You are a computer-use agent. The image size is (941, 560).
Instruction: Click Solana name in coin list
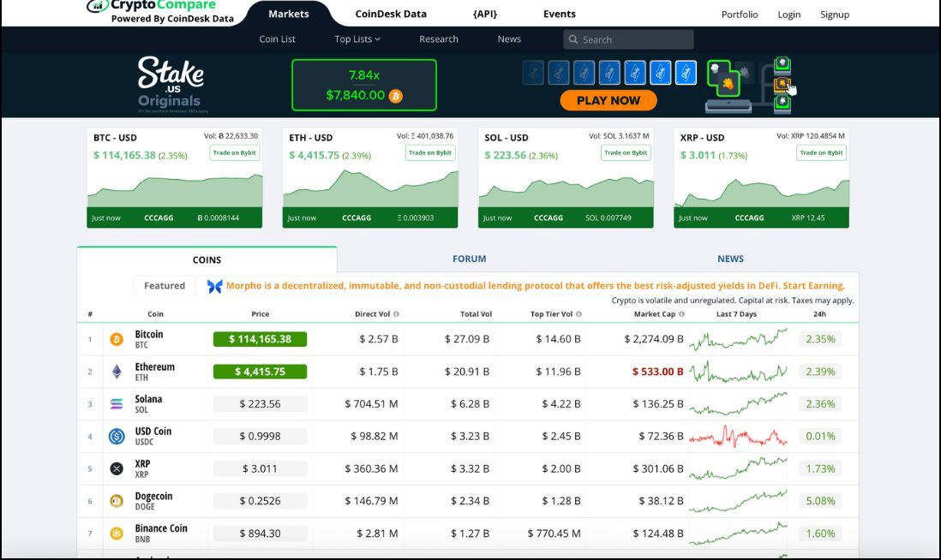(148, 399)
